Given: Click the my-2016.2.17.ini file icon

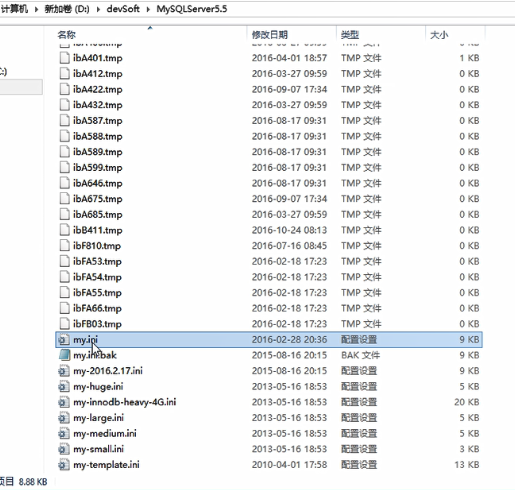Looking at the screenshot, I should 64,371.
